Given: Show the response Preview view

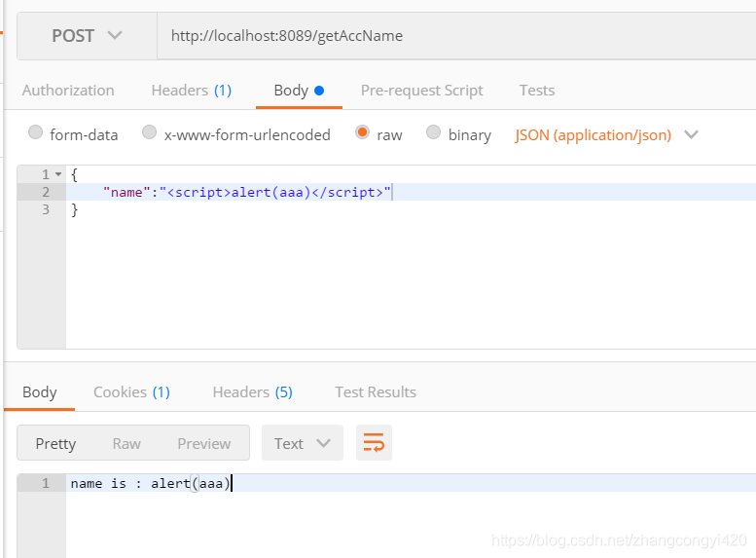Looking at the screenshot, I should pos(203,443).
